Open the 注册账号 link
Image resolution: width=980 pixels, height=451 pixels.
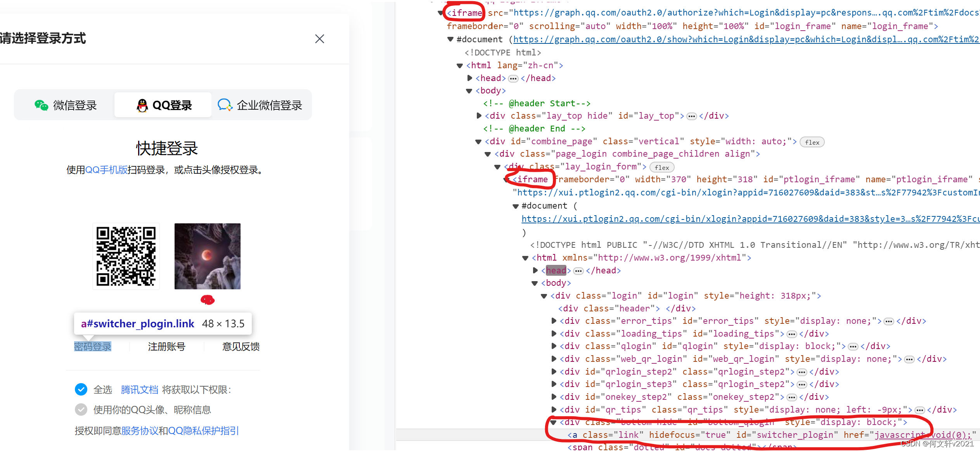(167, 346)
